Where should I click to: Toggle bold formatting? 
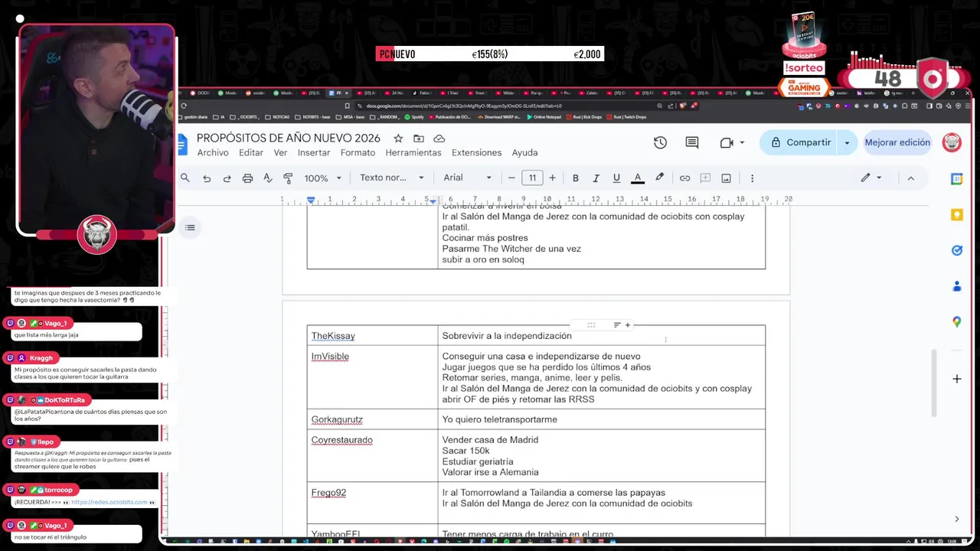pos(576,178)
